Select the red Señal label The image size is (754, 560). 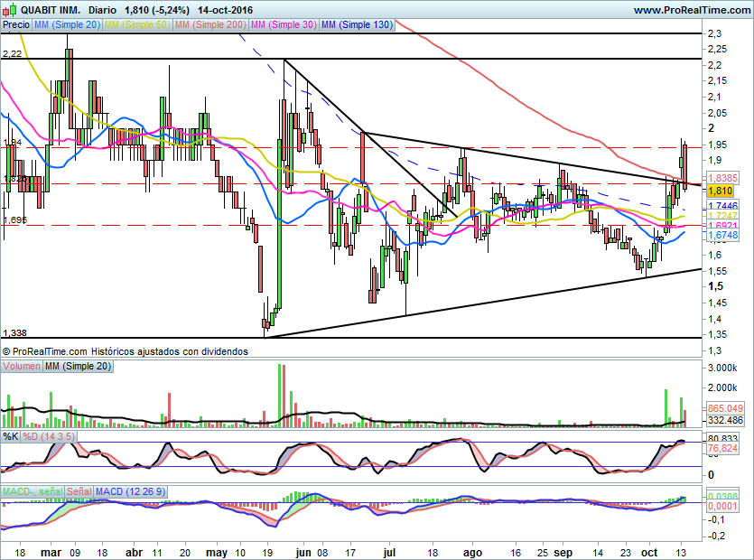tap(79, 491)
